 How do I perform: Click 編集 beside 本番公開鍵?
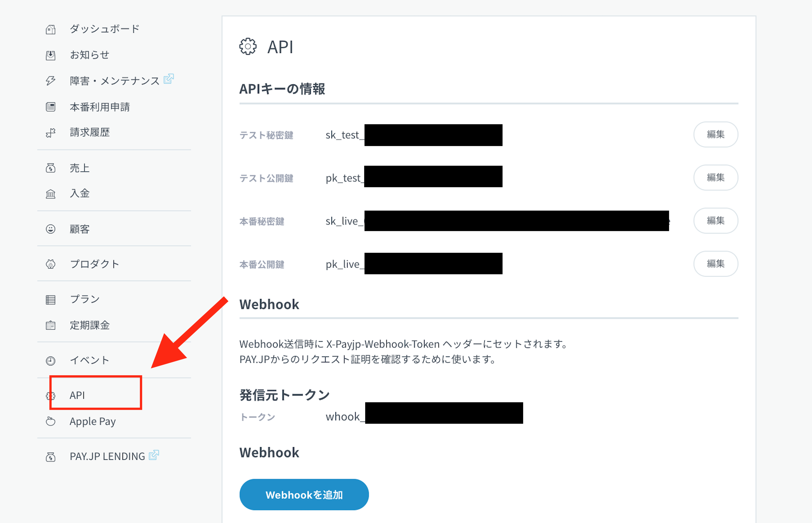pyautogui.click(x=716, y=264)
